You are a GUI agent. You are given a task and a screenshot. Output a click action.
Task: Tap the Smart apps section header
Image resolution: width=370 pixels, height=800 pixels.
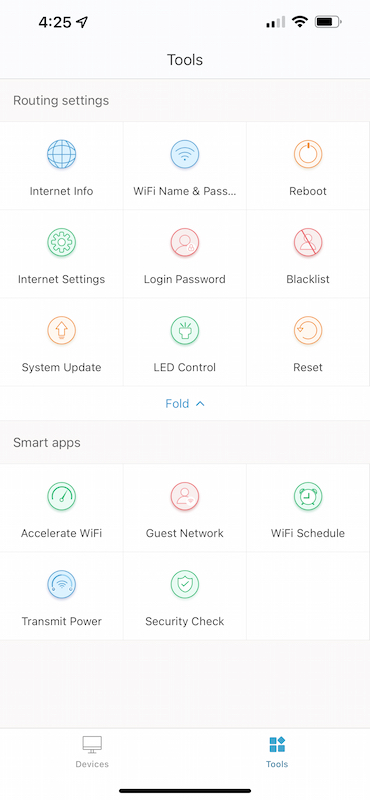click(x=47, y=442)
